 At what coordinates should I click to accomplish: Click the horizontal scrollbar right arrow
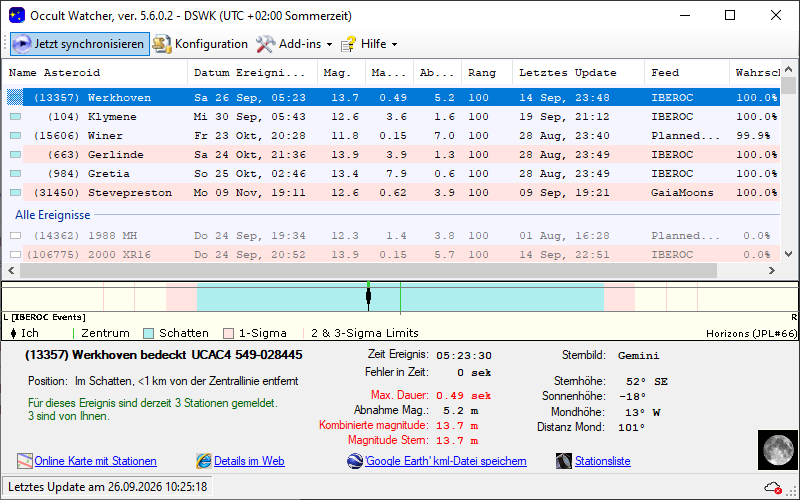tap(772, 270)
